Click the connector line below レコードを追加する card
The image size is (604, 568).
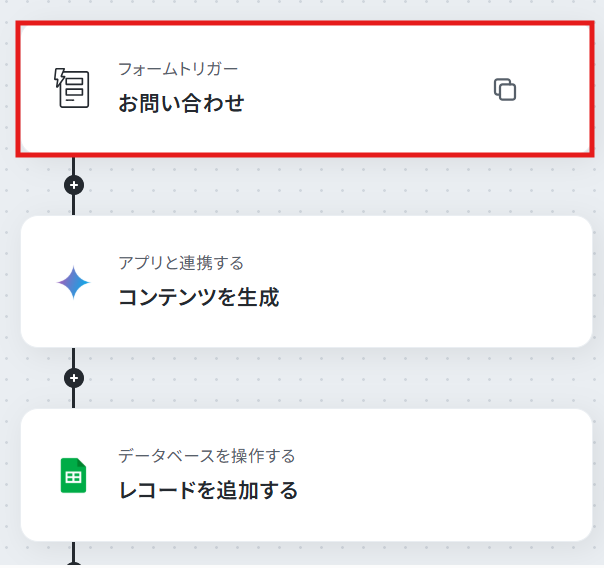[x=74, y=553]
